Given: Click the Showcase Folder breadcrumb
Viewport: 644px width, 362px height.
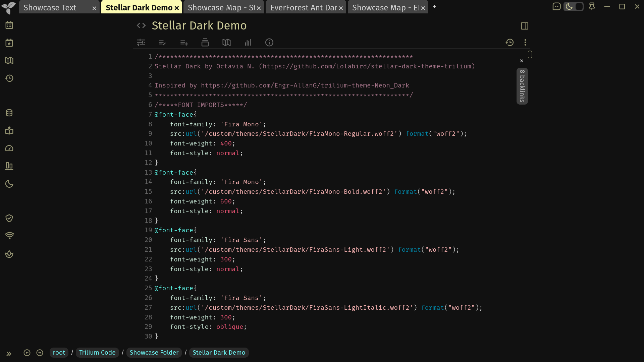Looking at the screenshot, I should pyautogui.click(x=154, y=353).
